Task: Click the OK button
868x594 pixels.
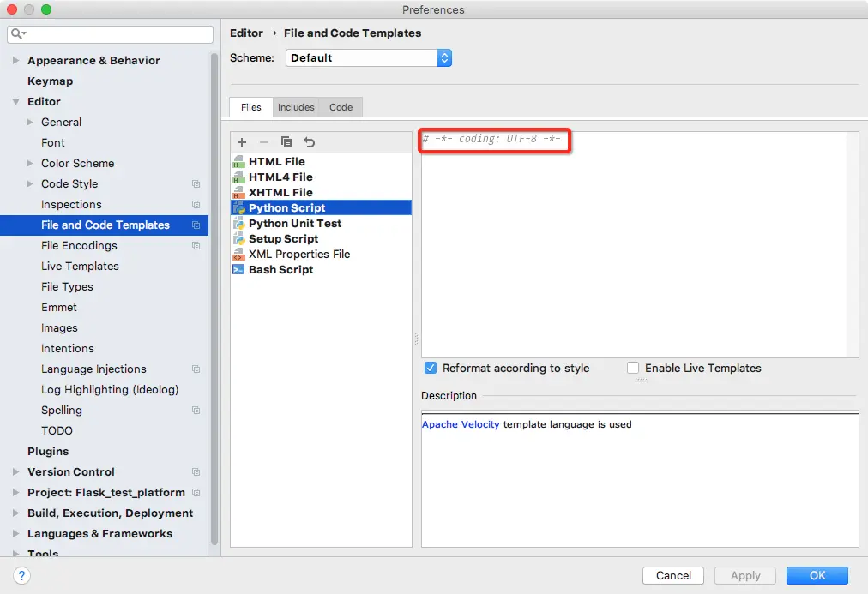Action: (x=817, y=576)
